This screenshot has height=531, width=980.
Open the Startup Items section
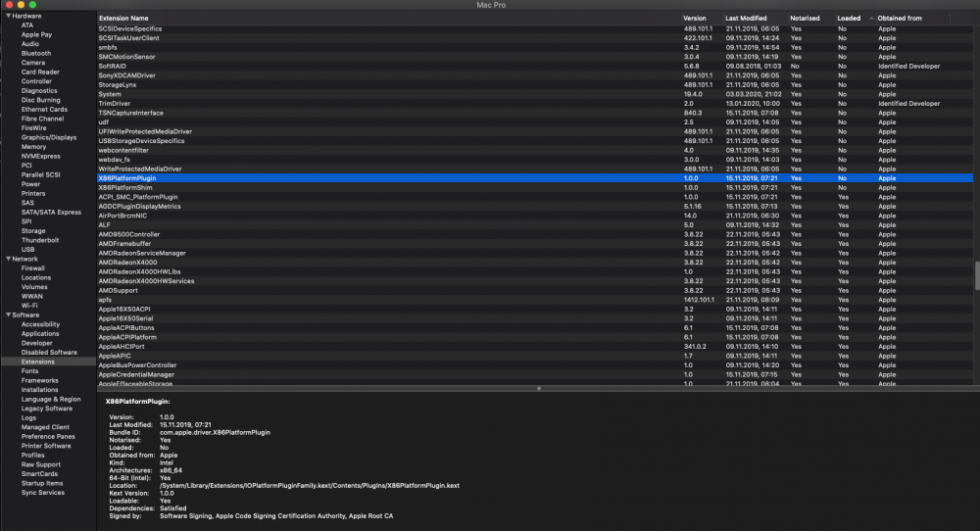(42, 484)
